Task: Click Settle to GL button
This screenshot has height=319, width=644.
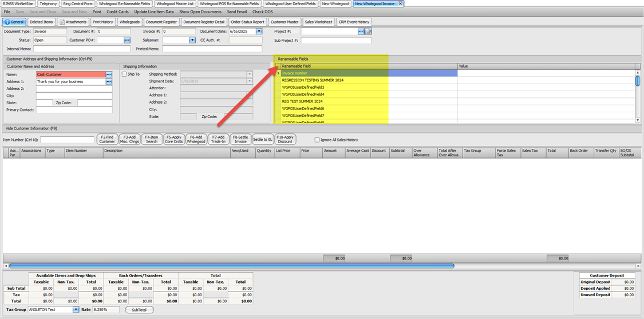Action: coord(263,139)
